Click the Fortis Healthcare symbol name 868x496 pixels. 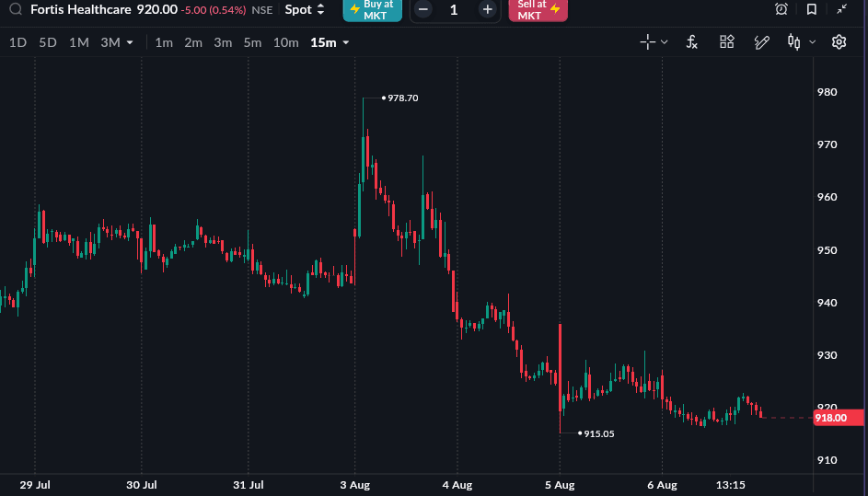81,9
